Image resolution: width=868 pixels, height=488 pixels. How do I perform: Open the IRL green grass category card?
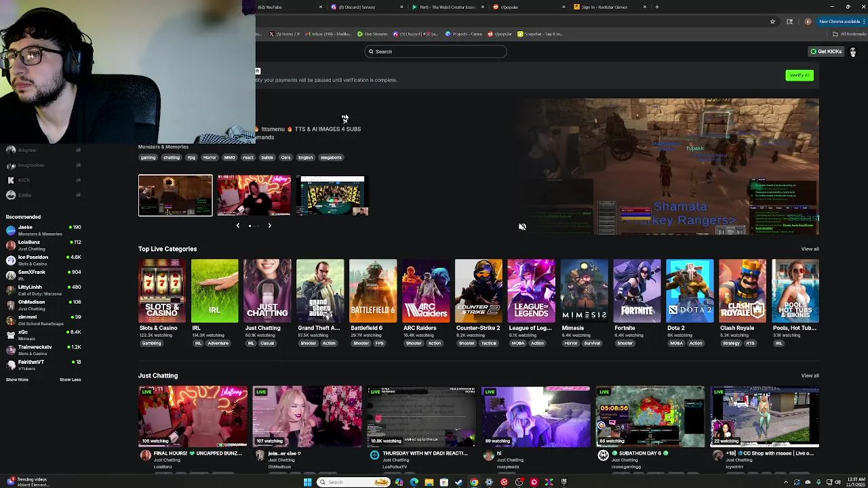(214, 291)
